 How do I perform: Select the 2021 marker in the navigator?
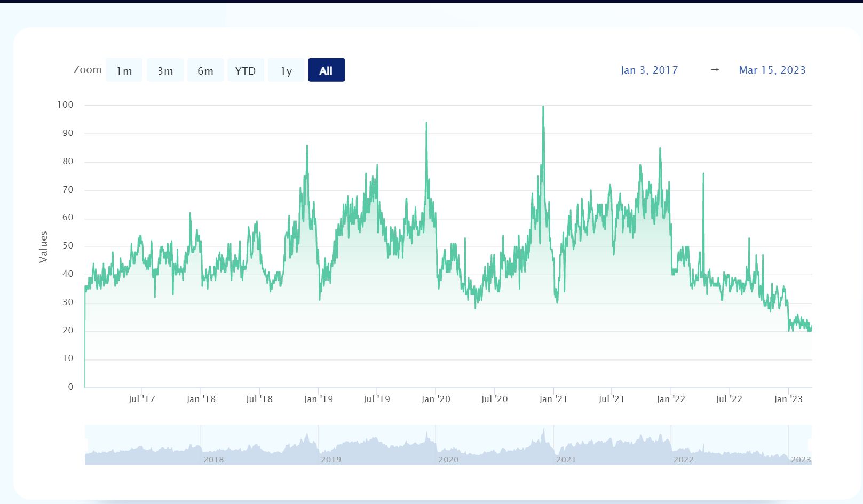coord(566,459)
